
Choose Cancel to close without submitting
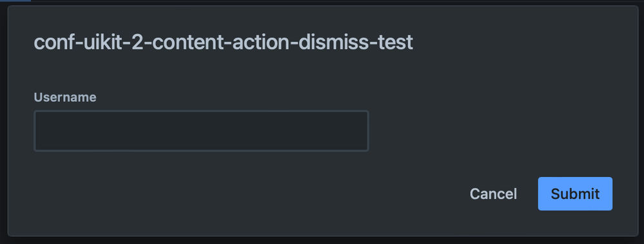(493, 194)
